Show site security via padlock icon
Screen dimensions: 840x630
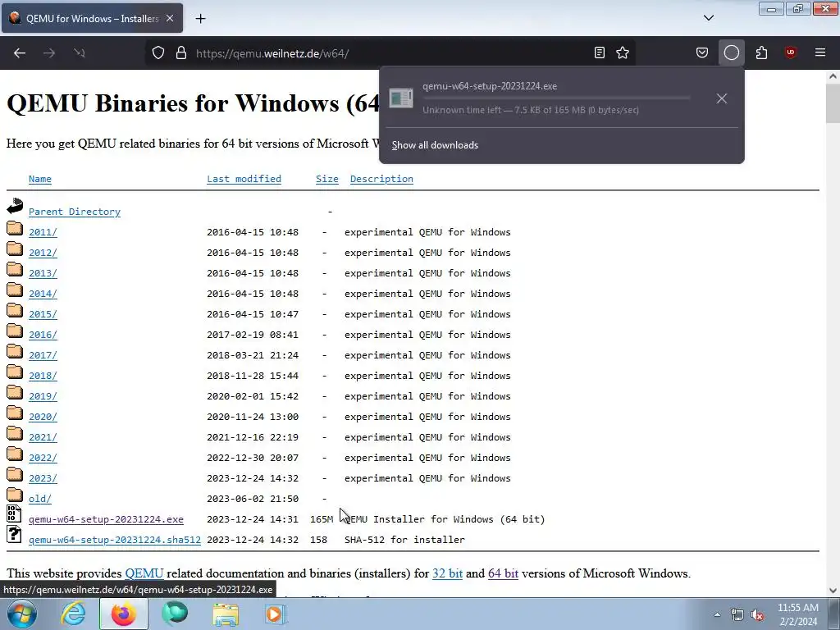(181, 52)
